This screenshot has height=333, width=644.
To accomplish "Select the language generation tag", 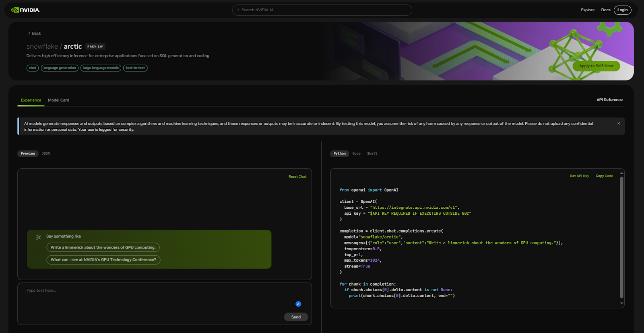I will (60, 68).
